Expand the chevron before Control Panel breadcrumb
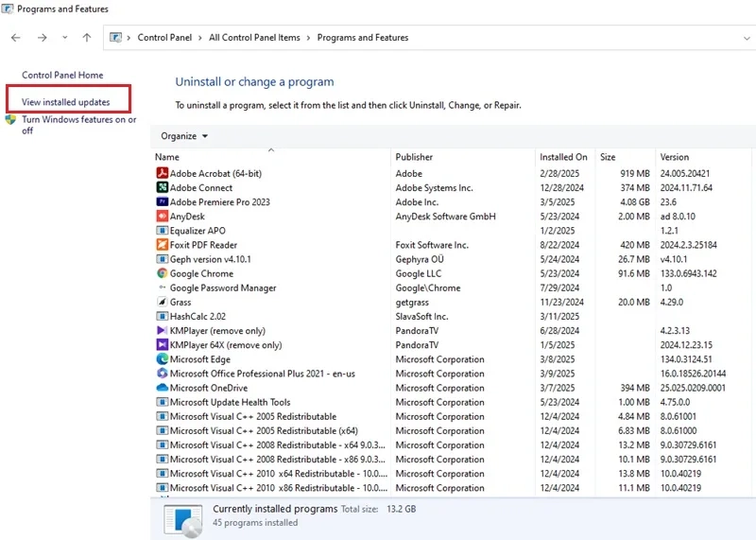 (129, 38)
